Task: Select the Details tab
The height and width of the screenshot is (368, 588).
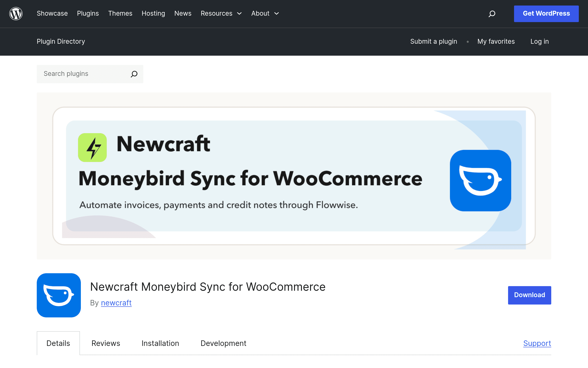Action: pyautogui.click(x=58, y=343)
